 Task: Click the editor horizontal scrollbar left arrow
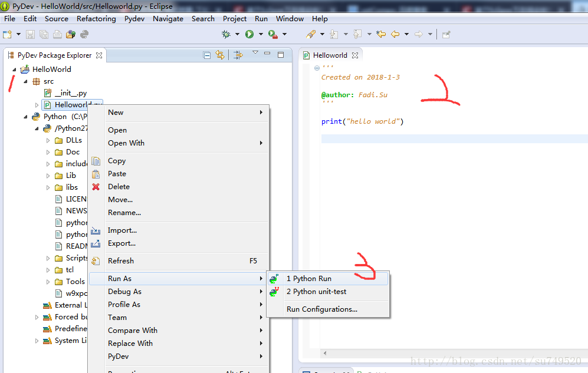(x=325, y=353)
